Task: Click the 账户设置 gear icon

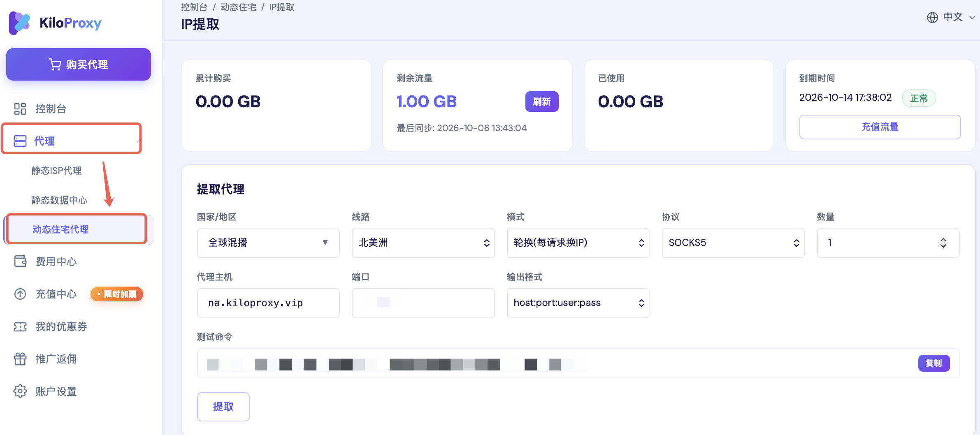Action: point(20,391)
